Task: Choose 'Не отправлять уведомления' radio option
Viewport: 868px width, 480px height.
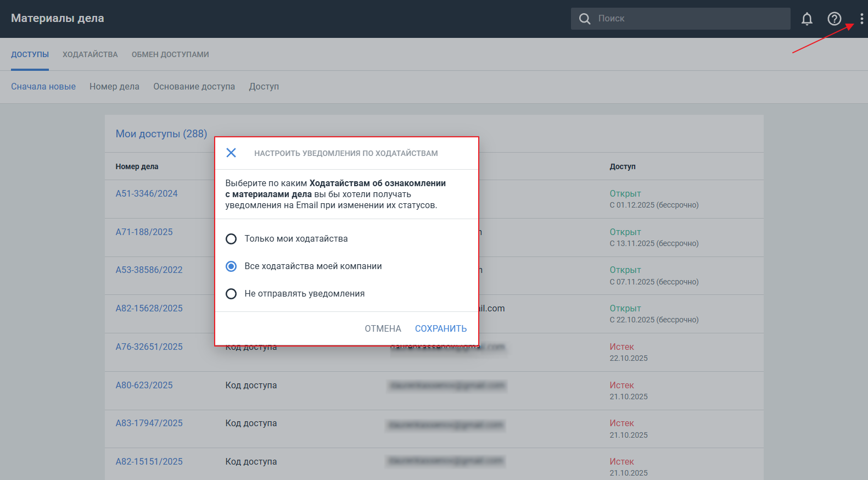Action: [x=231, y=294]
